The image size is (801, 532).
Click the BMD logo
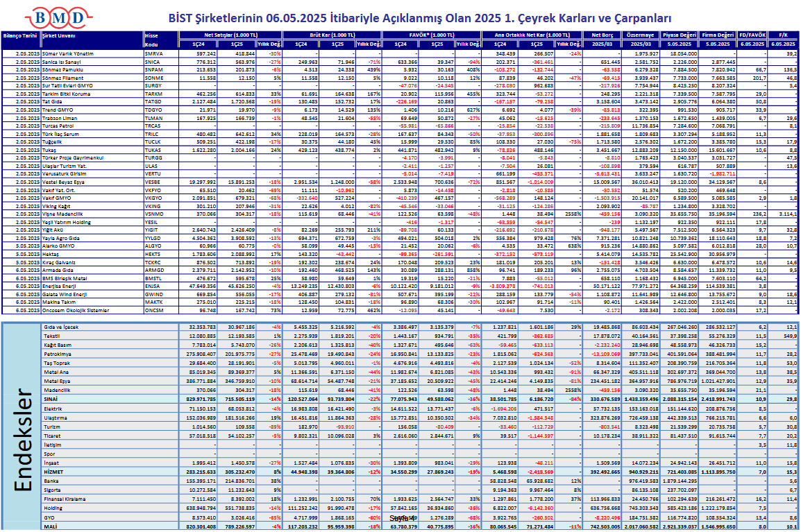click(x=58, y=18)
